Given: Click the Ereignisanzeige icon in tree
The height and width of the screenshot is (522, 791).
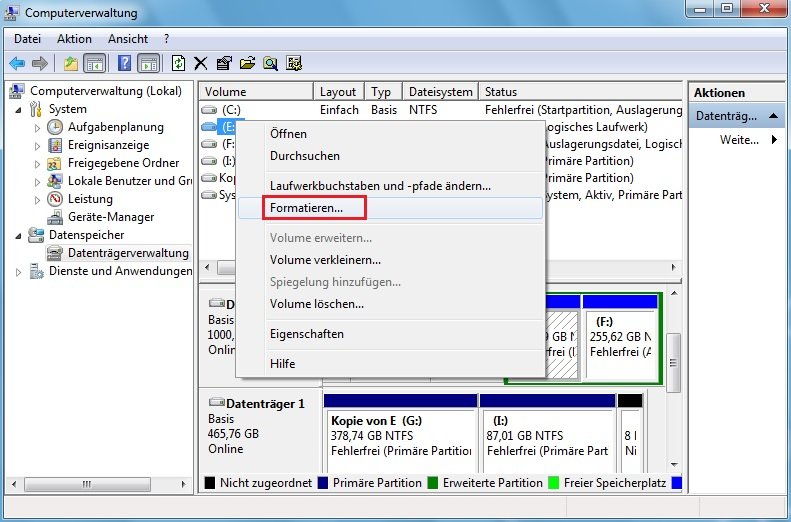Looking at the screenshot, I should [x=54, y=145].
